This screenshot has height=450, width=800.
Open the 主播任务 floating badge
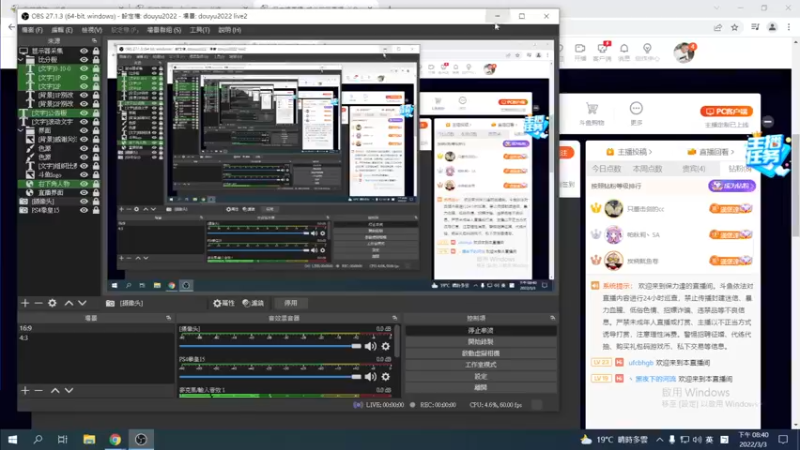767,155
